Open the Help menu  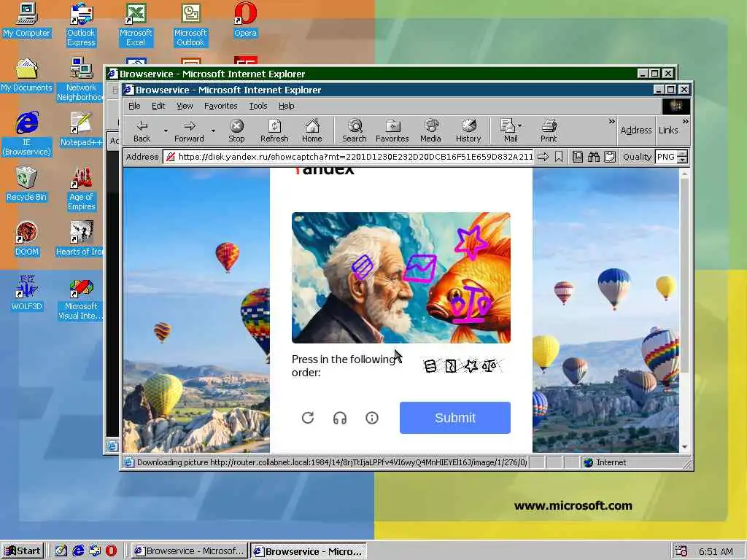(286, 106)
